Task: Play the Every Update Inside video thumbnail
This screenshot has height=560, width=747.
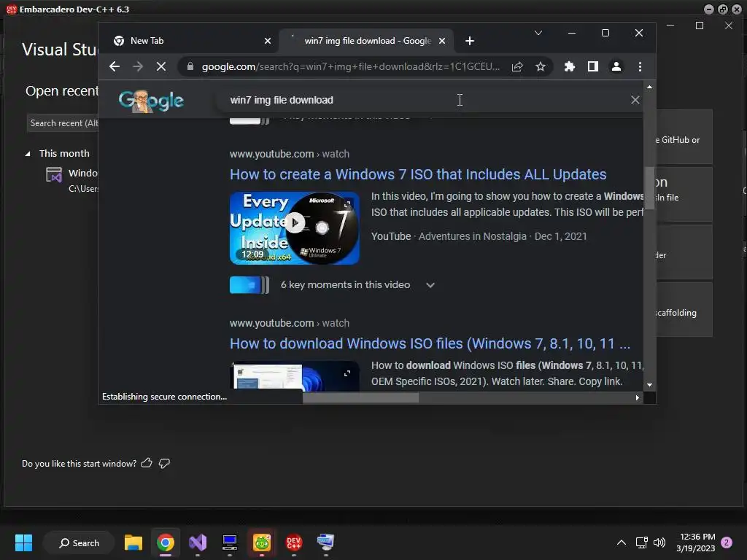Action: [x=295, y=228]
